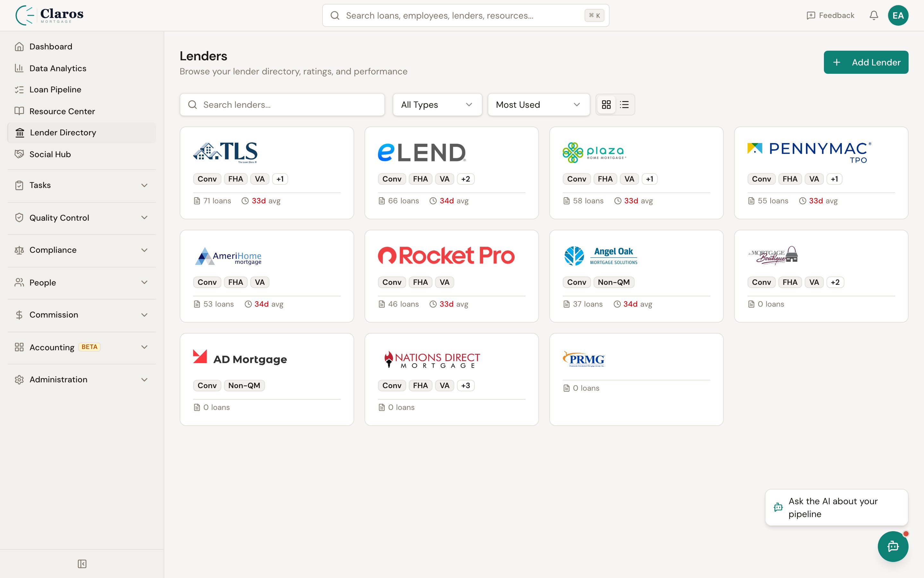Viewport: 924px width, 578px height.
Task: Click the Claros Mortgage logo
Action: coord(49,15)
